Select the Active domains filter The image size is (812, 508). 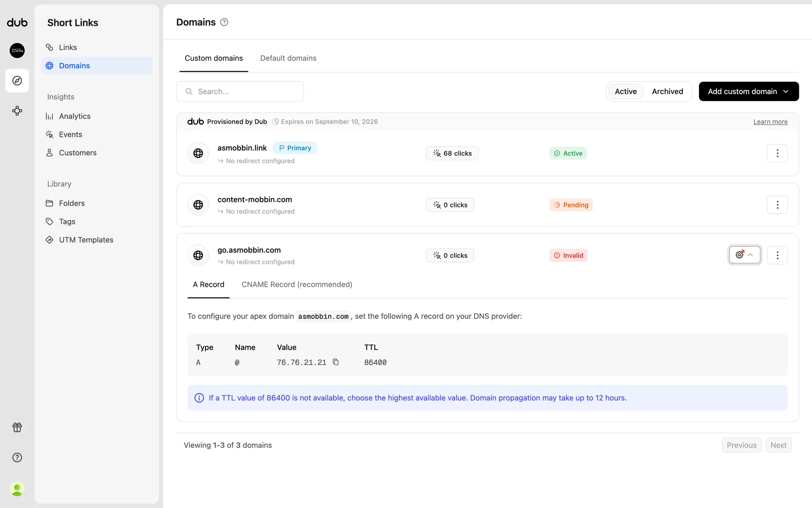pyautogui.click(x=625, y=91)
